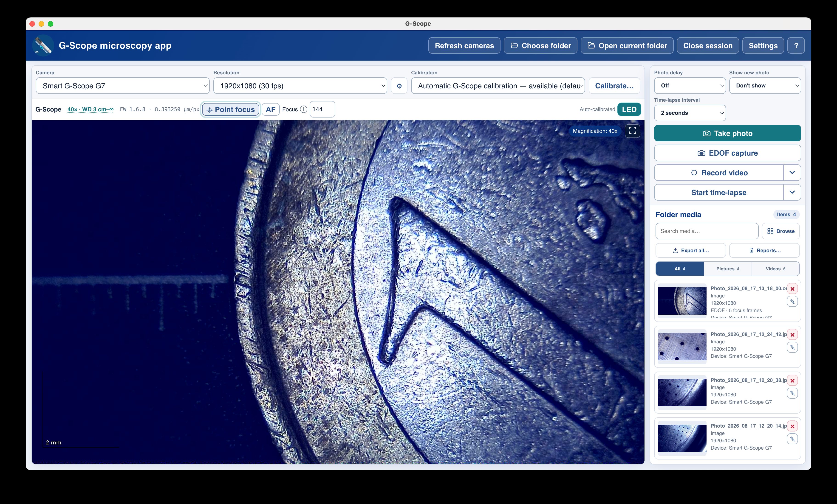The image size is (837, 504).
Task: Open thumbnail of Photo_2026_08_17_13_18_00
Action: point(682,301)
